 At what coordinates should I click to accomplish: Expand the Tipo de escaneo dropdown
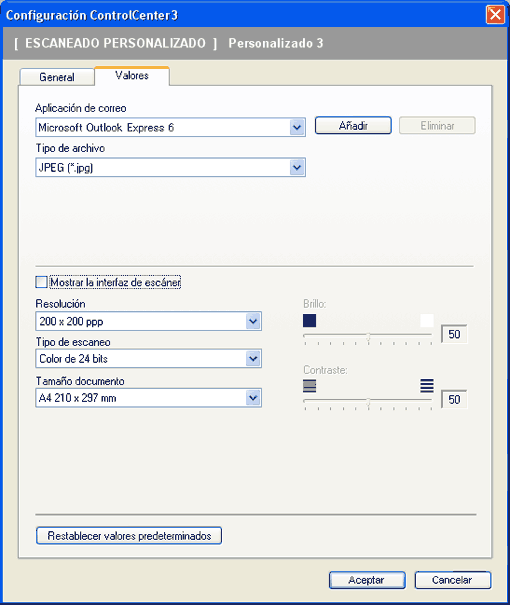253,358
